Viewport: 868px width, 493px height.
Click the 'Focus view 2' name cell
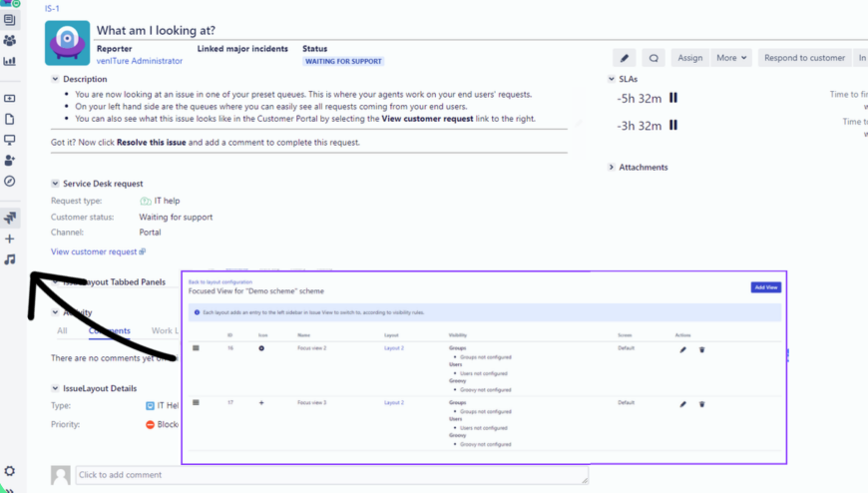(311, 348)
